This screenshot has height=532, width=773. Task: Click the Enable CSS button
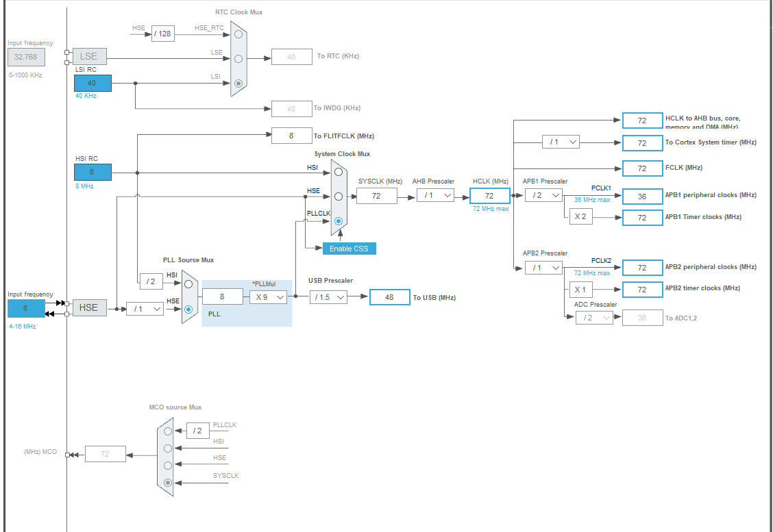pos(349,249)
